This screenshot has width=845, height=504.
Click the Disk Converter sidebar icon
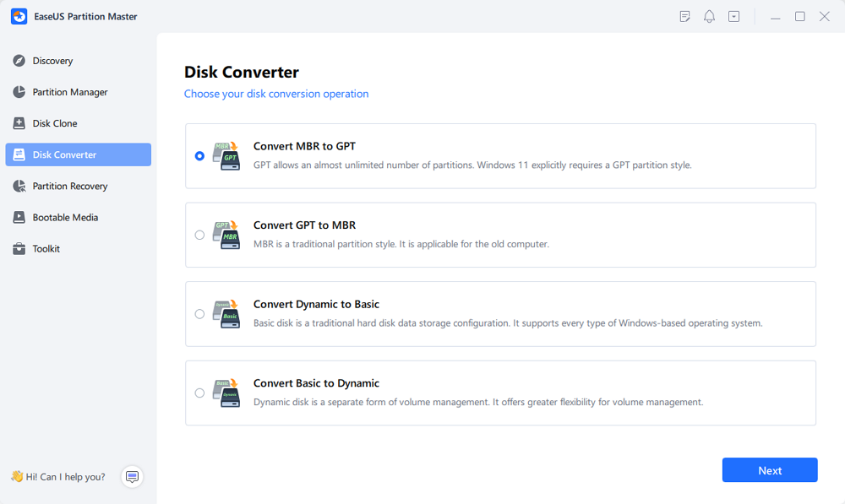(x=19, y=154)
